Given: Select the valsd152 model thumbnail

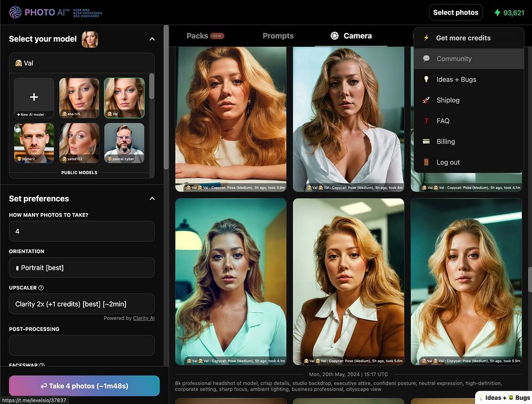Looking at the screenshot, I should coord(79,143).
